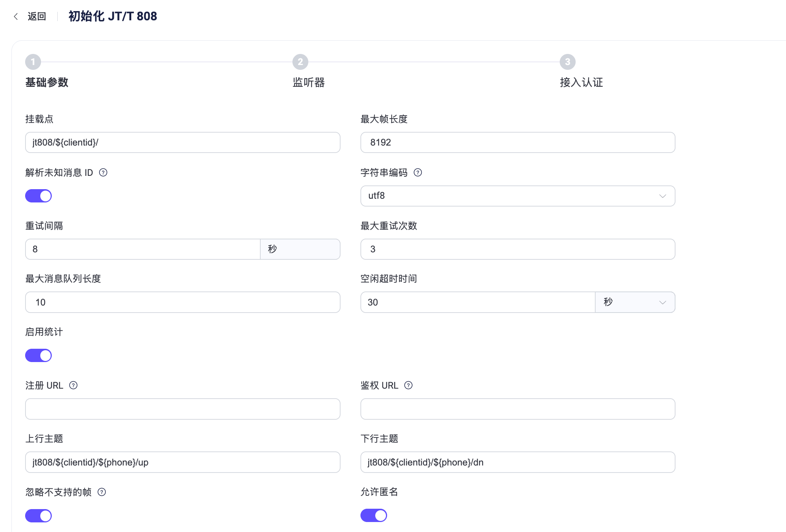Click help icon next to 解析未知消息 ID
Viewport: 786px width, 532px height.
pos(103,173)
